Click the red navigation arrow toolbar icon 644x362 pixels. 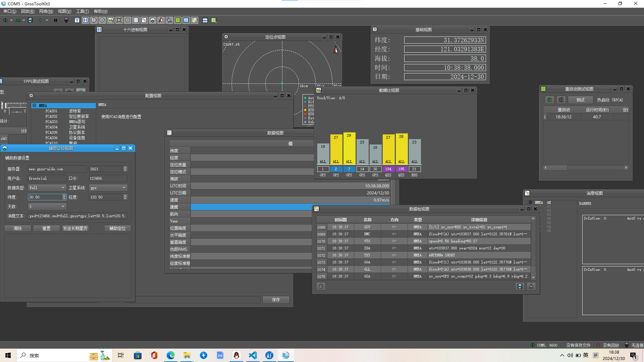point(161,20)
